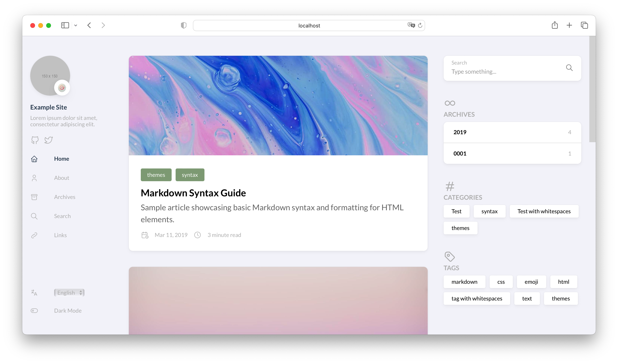Open the Archives menu item
Viewport: 618px width, 364px height.
coord(65,197)
